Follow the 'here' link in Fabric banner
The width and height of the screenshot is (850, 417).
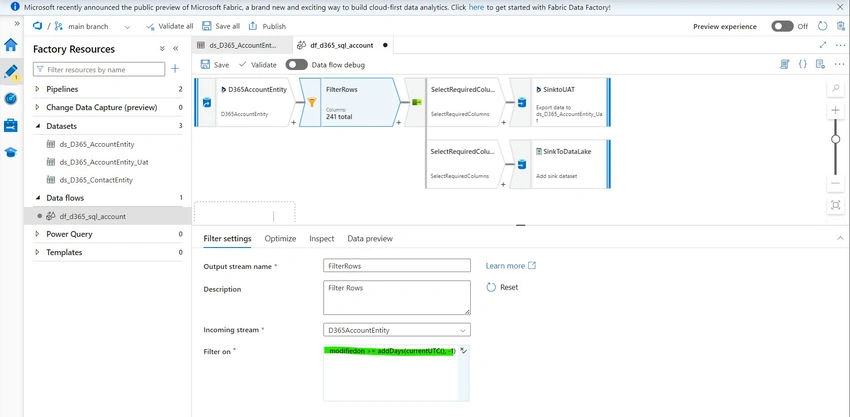click(476, 8)
